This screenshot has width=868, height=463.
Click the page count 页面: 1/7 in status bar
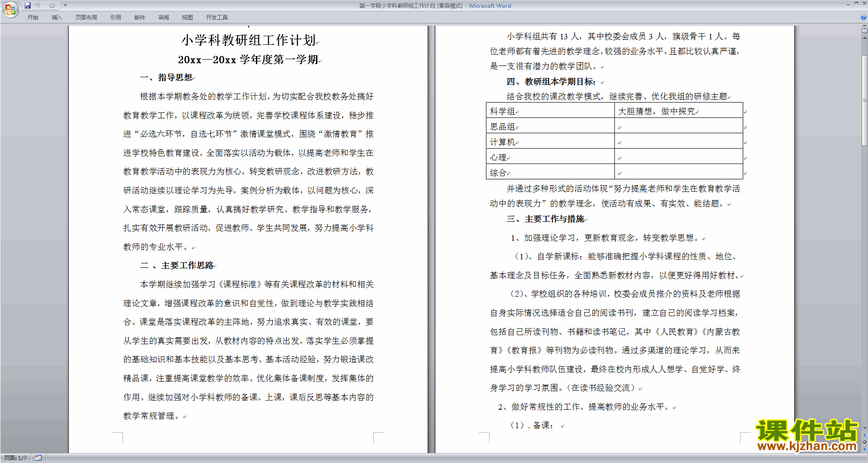[x=15, y=458]
